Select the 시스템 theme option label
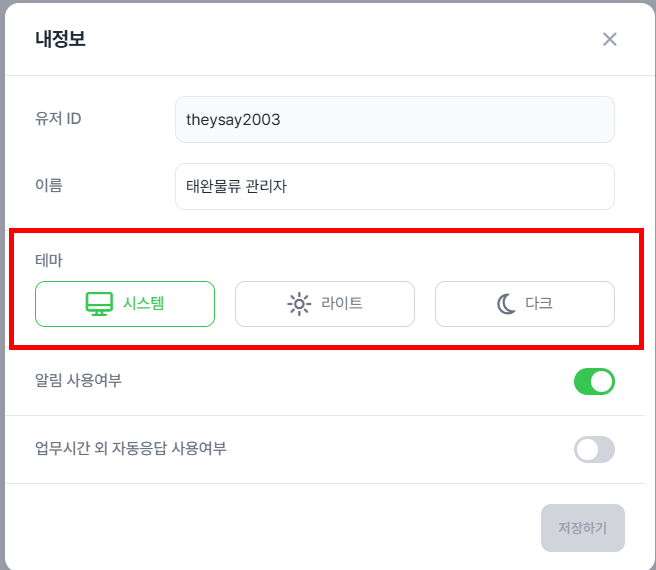 point(144,303)
